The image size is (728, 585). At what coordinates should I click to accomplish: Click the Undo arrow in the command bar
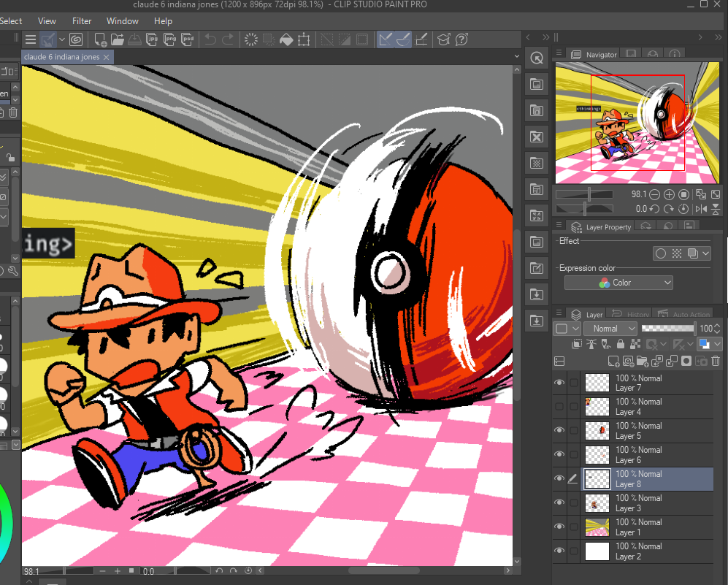[x=210, y=39]
